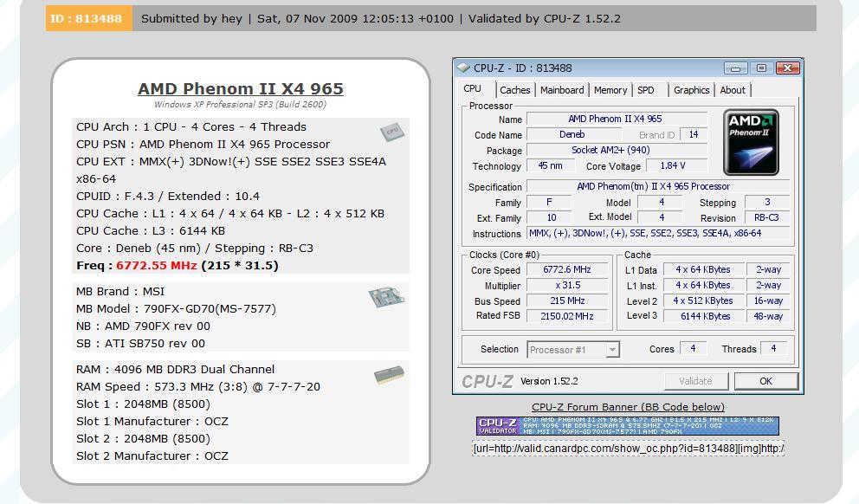Image resolution: width=859 pixels, height=504 pixels.
Task: Click the Level 2 4 x 512 KBytes value
Action: [x=705, y=300]
